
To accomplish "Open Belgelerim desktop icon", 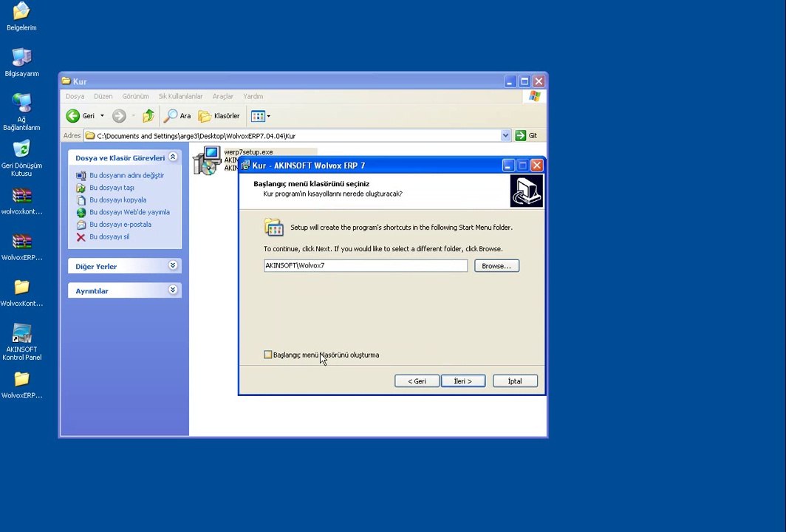I will point(21,16).
